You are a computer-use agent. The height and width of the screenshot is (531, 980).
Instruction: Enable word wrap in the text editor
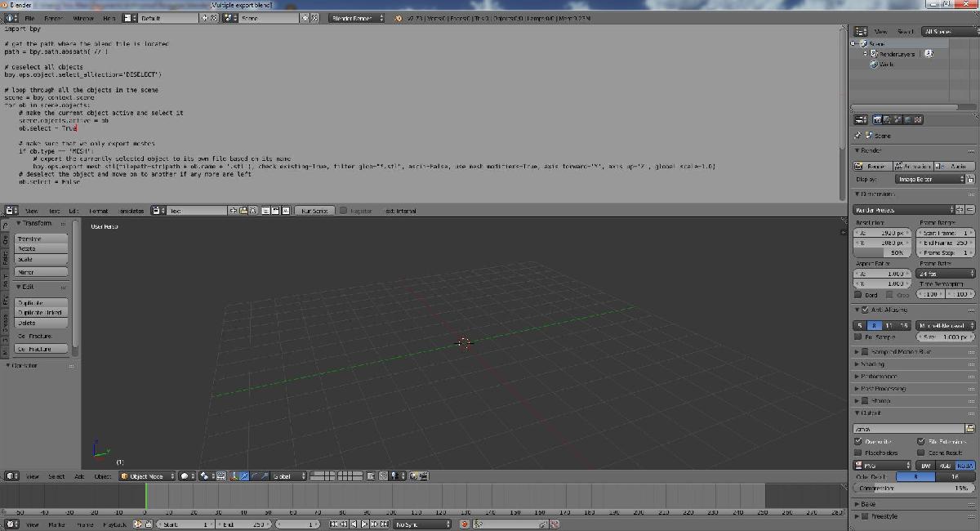click(x=276, y=210)
